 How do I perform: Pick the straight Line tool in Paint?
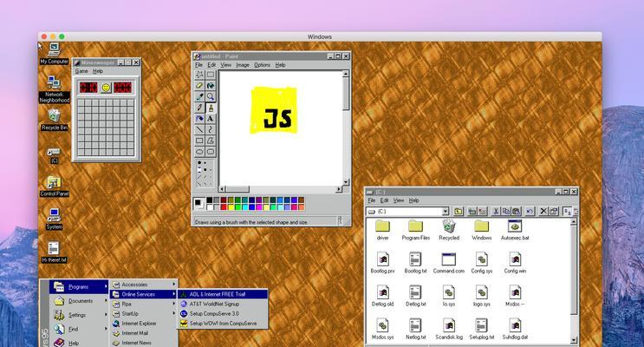[x=199, y=129]
